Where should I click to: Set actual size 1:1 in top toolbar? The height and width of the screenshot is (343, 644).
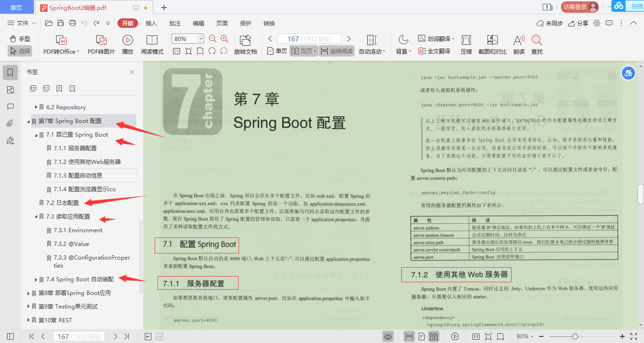coord(176,51)
